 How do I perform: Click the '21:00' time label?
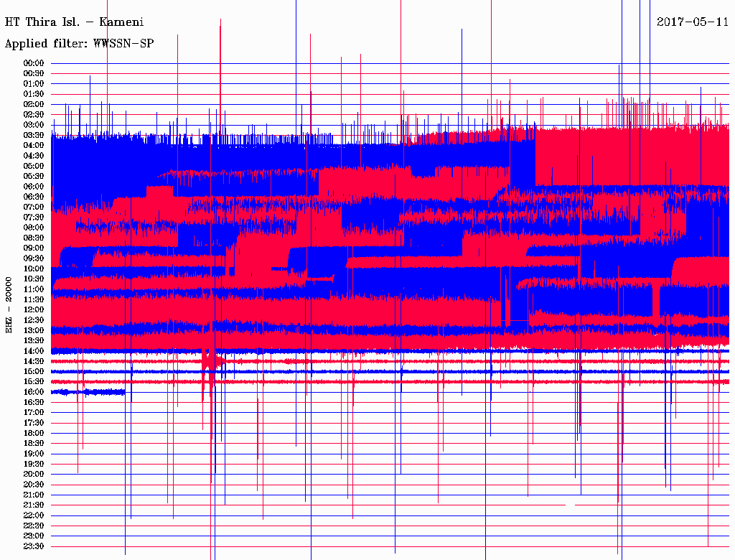point(34,495)
